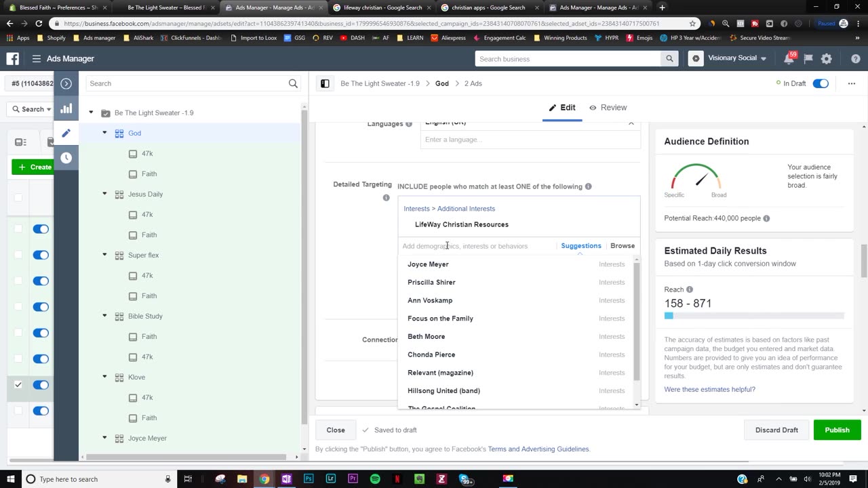Click the Close button
The width and height of the screenshot is (868, 488).
[x=336, y=430]
